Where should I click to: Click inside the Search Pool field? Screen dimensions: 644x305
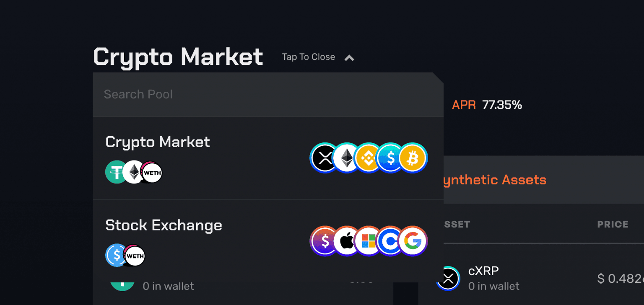[268, 94]
